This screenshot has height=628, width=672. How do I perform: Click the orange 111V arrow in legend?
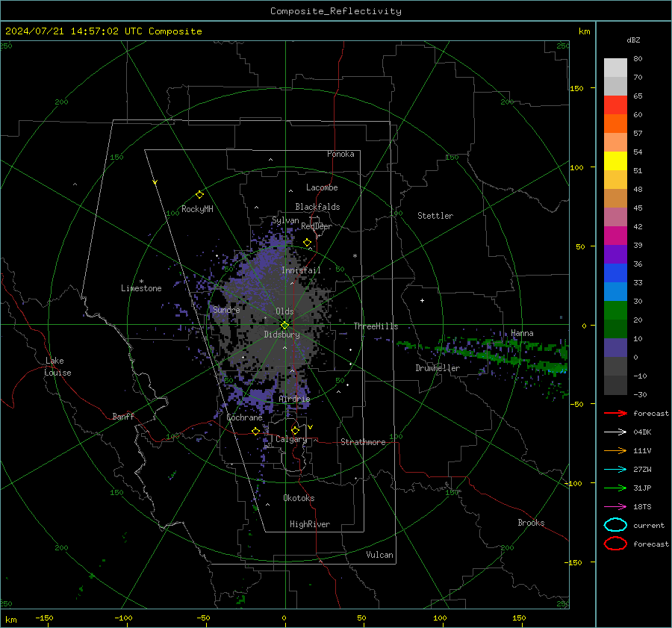(615, 450)
